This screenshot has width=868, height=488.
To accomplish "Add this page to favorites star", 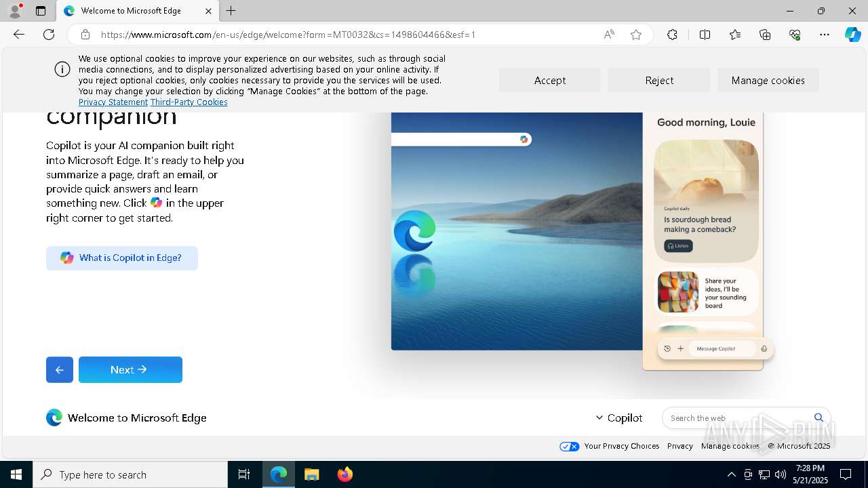I will 636,35.
